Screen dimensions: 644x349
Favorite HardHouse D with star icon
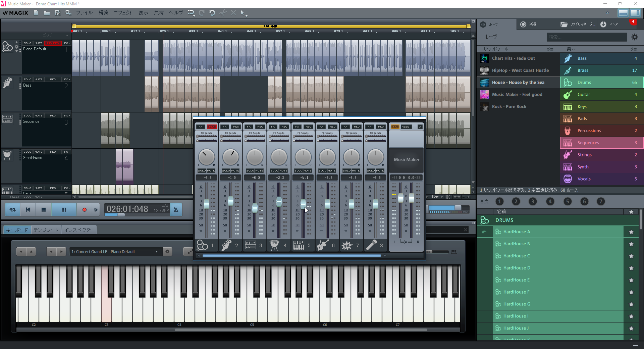pyautogui.click(x=631, y=268)
